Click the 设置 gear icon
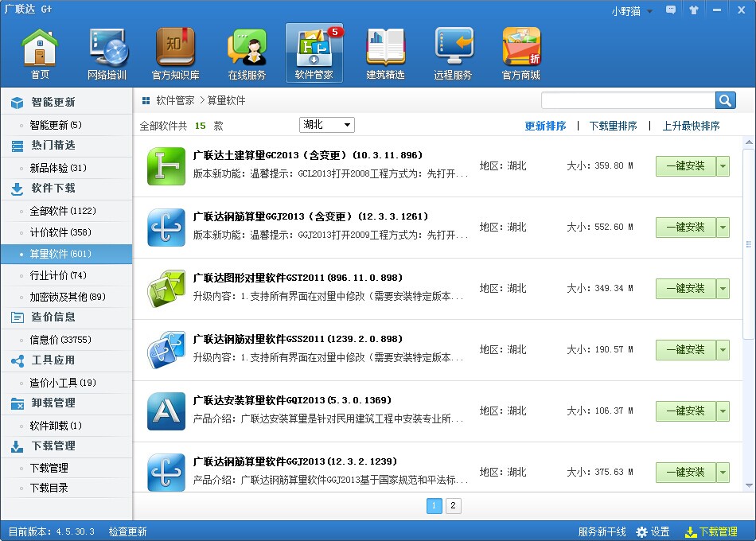 coord(641,531)
